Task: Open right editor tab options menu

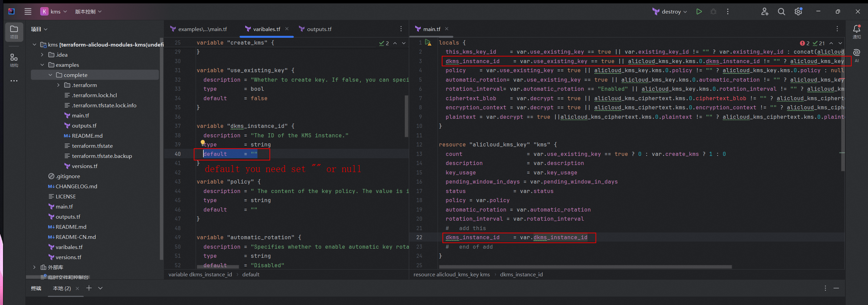Action: [x=837, y=29]
